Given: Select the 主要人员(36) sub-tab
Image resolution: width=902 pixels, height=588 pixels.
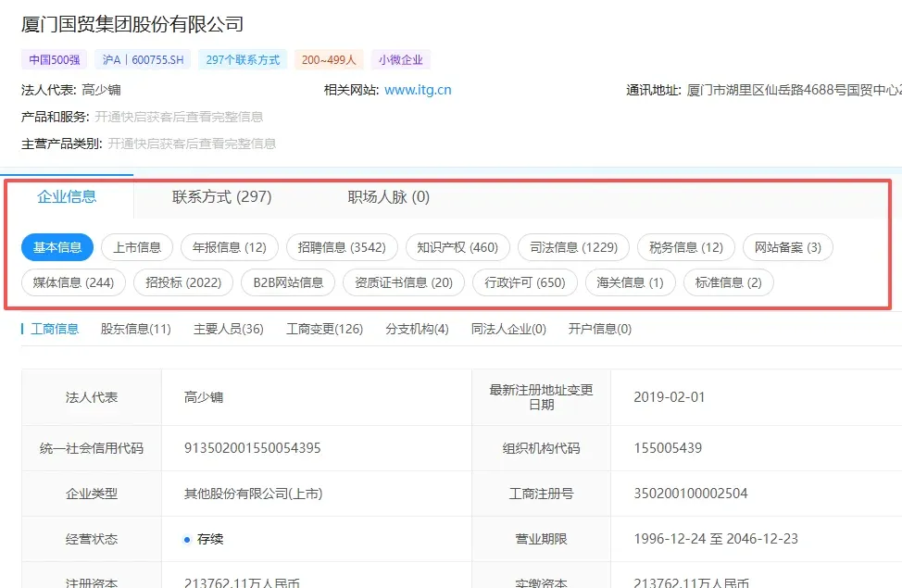Looking at the screenshot, I should click(229, 329).
